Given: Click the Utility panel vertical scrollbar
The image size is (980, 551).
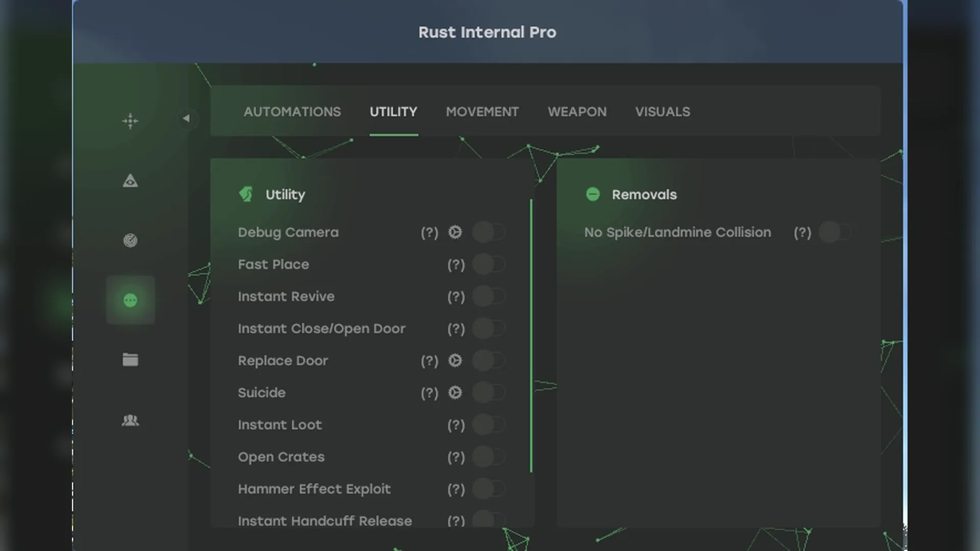Looking at the screenshot, I should coord(531,336).
